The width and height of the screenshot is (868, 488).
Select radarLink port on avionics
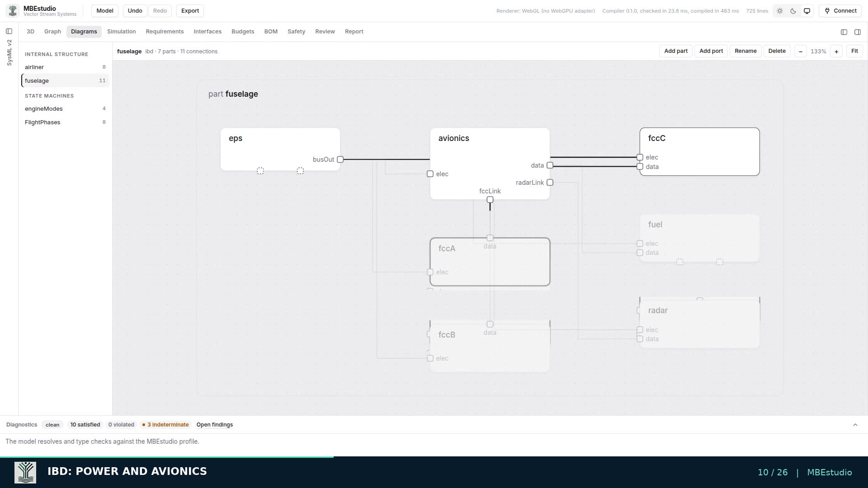point(550,183)
